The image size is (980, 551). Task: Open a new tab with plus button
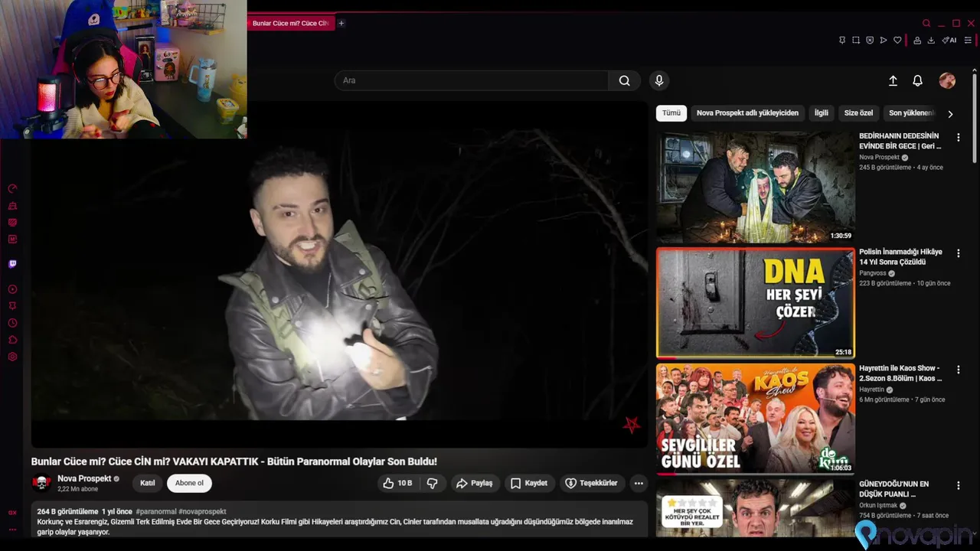pos(341,23)
